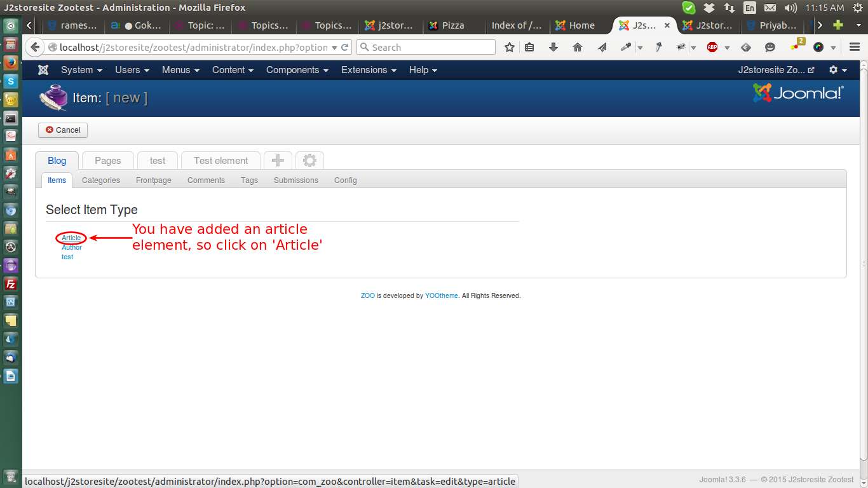Open Ubuntu Software Center dock icon
This screenshot has width=868, height=488.
(11, 155)
